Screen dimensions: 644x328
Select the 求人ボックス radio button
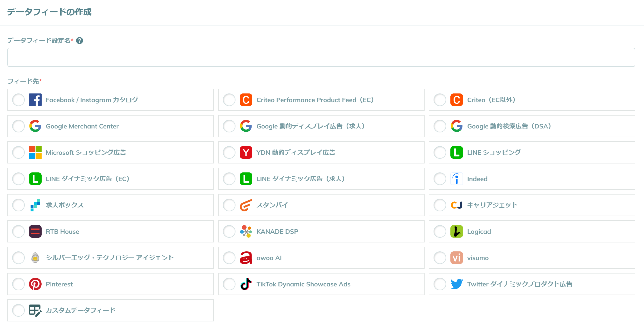click(x=18, y=205)
